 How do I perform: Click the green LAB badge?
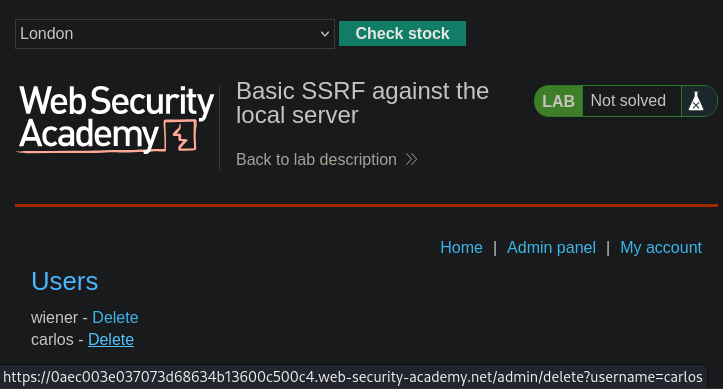[558, 101]
